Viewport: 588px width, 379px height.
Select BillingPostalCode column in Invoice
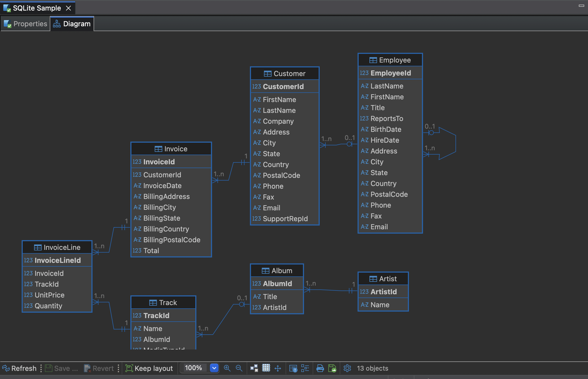click(171, 240)
